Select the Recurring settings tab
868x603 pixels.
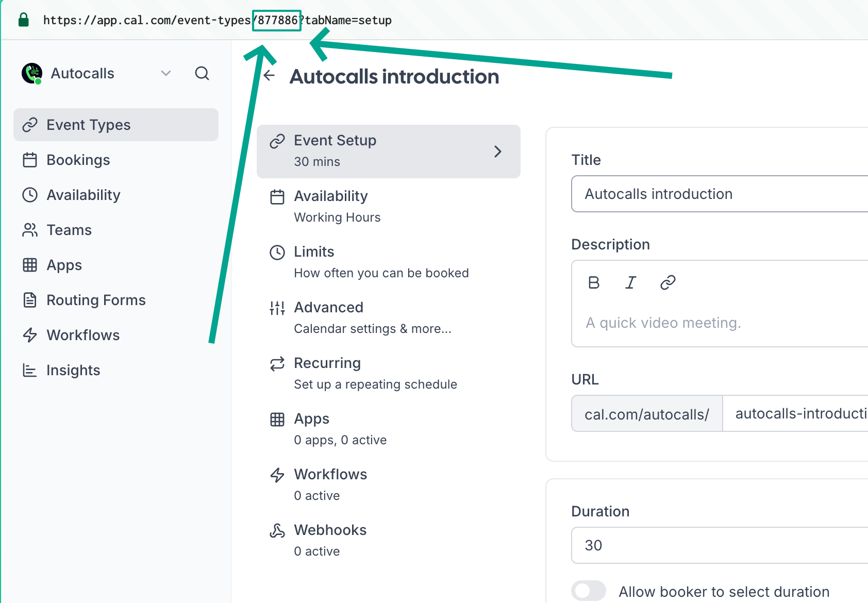click(x=327, y=373)
